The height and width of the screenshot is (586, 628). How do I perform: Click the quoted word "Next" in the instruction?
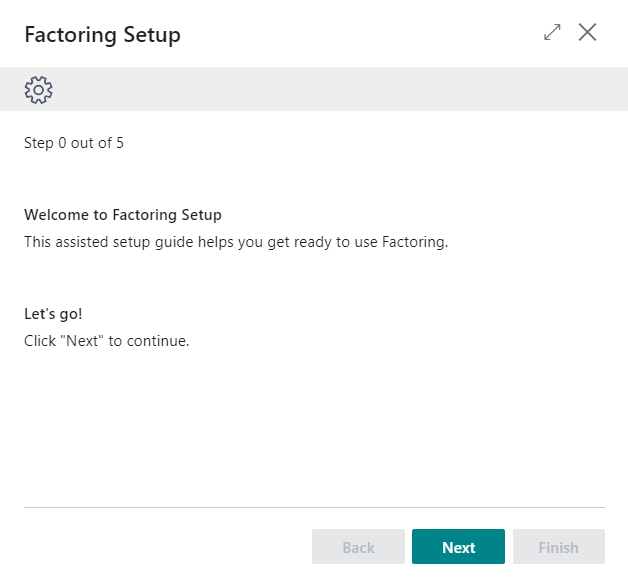click(x=82, y=341)
